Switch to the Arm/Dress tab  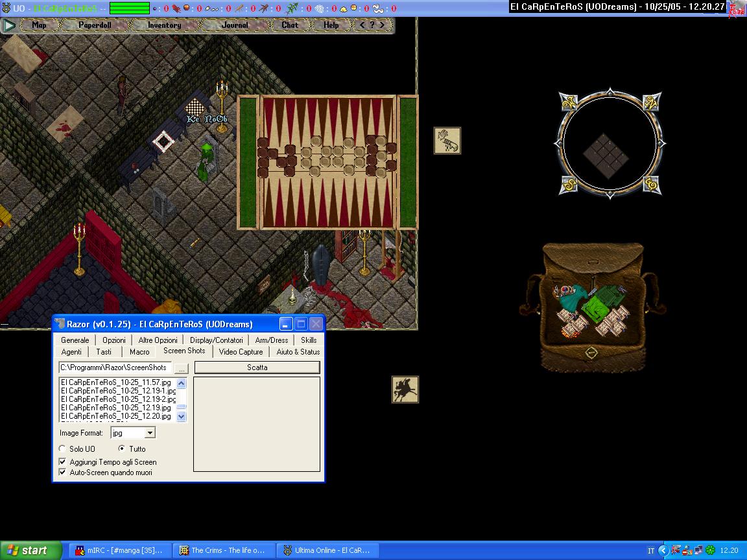click(272, 340)
